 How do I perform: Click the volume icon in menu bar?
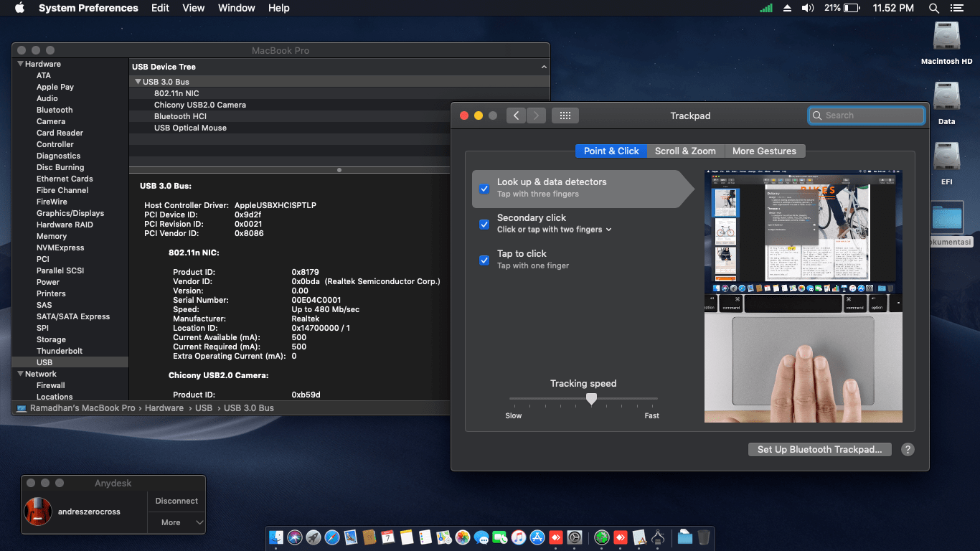point(807,8)
